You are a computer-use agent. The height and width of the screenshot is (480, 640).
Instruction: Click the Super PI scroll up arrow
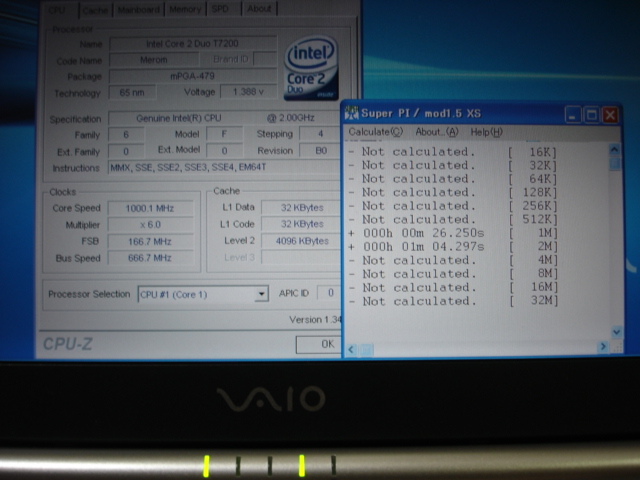615,149
